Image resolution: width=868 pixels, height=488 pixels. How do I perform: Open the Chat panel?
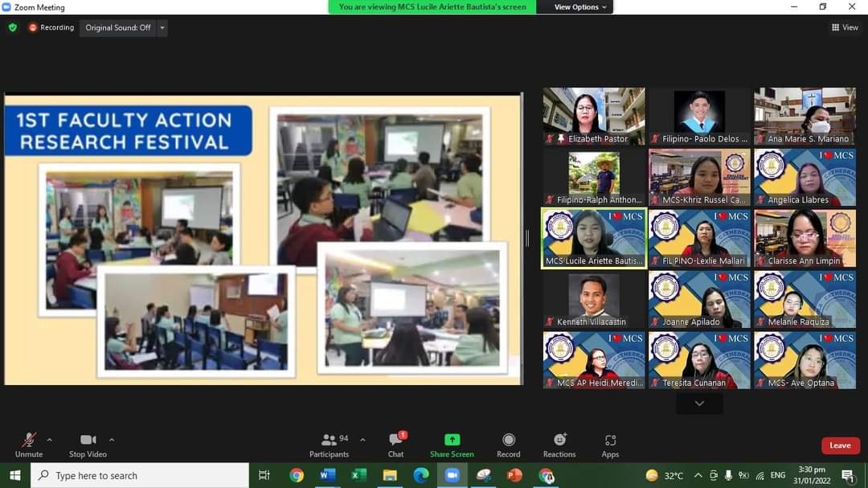pos(396,445)
